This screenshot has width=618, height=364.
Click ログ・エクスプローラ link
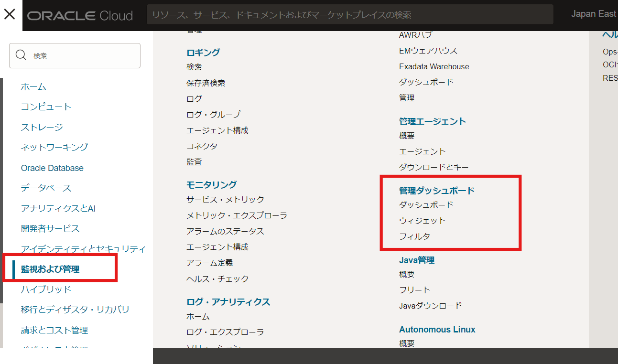click(x=225, y=332)
